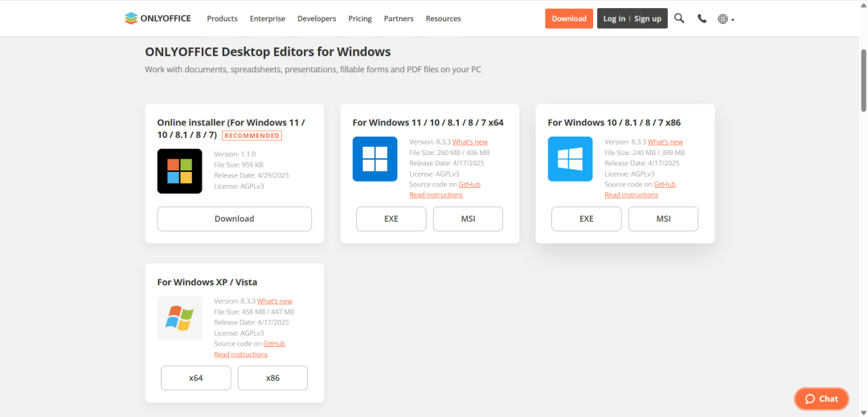
Task: Download EXE for Windows 10 x86
Action: [x=586, y=219]
